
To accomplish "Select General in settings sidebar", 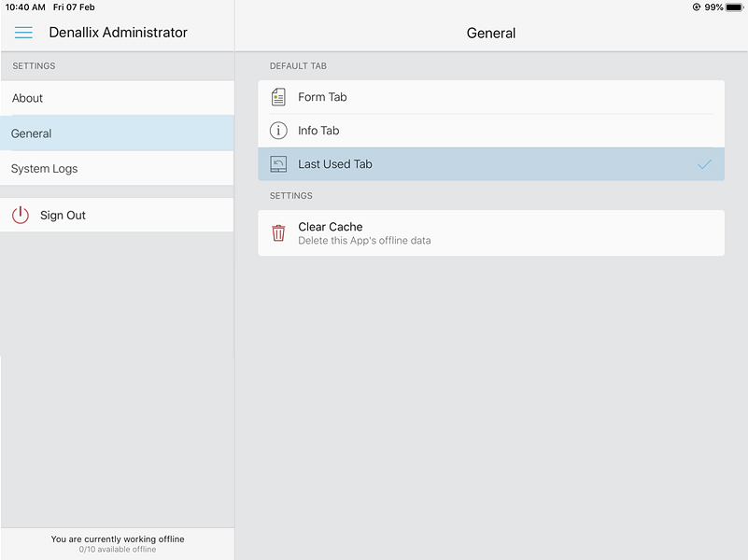I will (x=118, y=133).
